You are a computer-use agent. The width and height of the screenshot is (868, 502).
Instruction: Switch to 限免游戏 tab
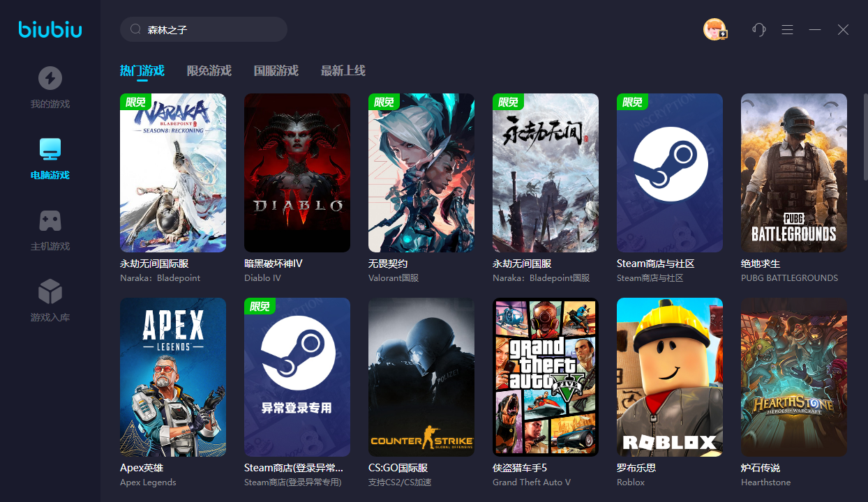click(x=209, y=70)
